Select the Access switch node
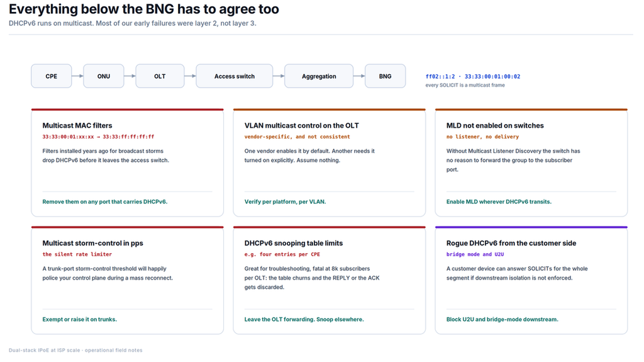This screenshot has height=362, width=644. pos(235,76)
